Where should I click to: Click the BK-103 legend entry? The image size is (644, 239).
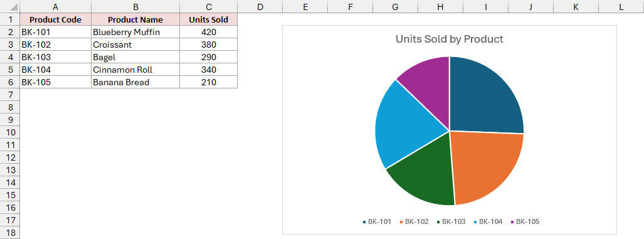[x=451, y=222]
